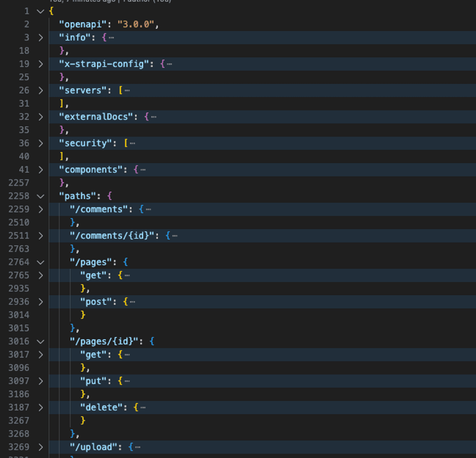Expand the "get" block on line 3017

[x=41, y=355]
